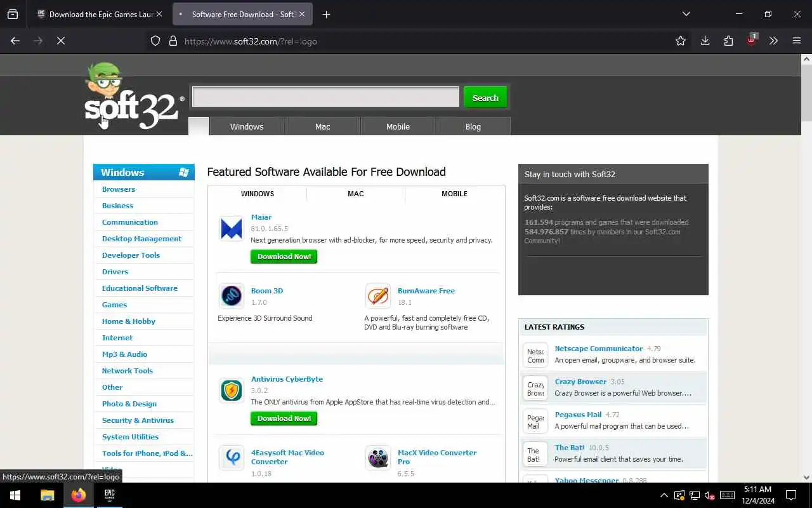
Task: Select the Mobile navigation tab
Action: tap(398, 126)
